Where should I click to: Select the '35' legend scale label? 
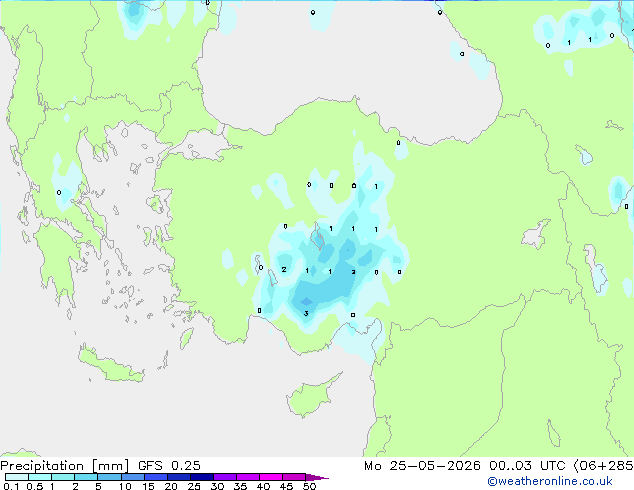point(240,486)
